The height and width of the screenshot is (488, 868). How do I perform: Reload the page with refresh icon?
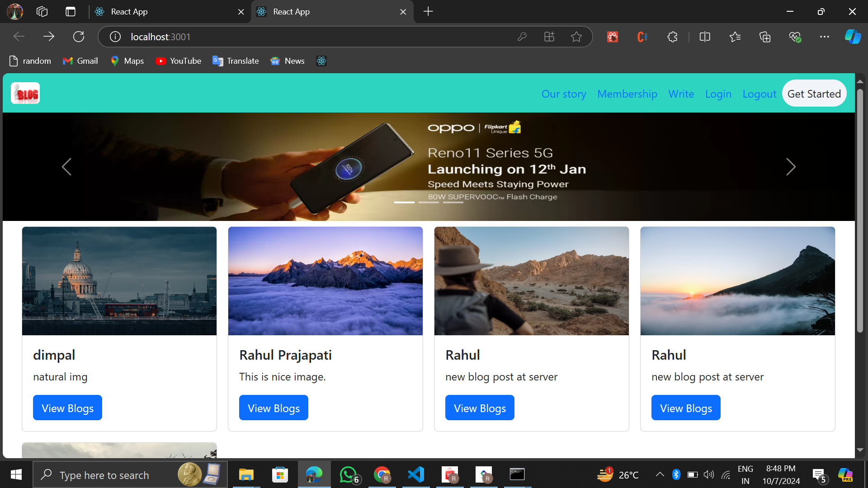click(x=79, y=37)
